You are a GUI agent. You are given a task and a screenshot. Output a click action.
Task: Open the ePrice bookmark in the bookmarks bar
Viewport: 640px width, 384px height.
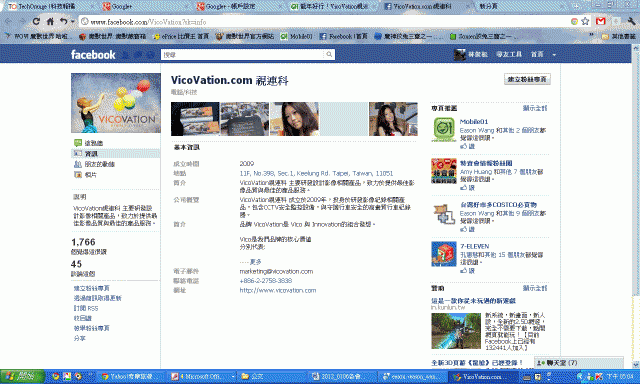coord(181,36)
